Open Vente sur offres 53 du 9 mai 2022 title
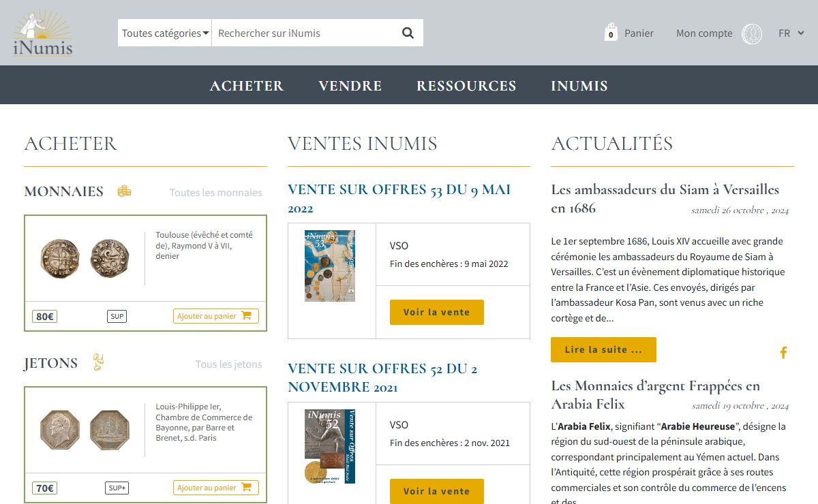This screenshot has width=818, height=504. (399, 199)
